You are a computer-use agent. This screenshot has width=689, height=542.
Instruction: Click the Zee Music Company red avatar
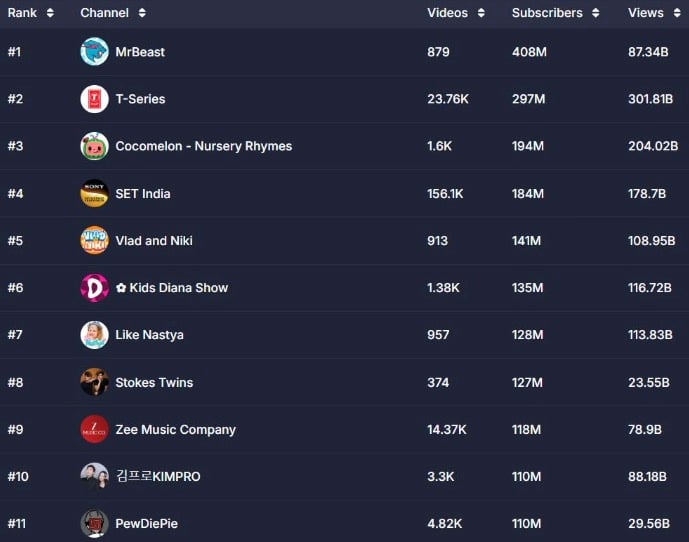pos(94,429)
